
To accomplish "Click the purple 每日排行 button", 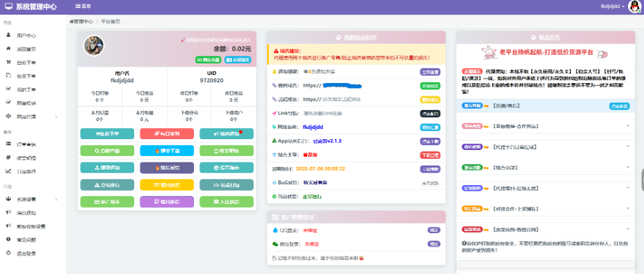I will pyautogui.click(x=167, y=202).
